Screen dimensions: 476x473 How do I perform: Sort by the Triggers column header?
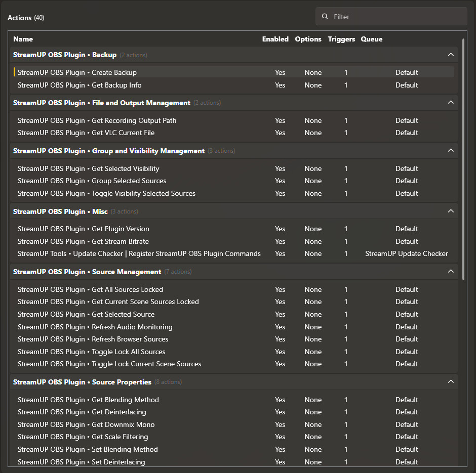(x=341, y=39)
